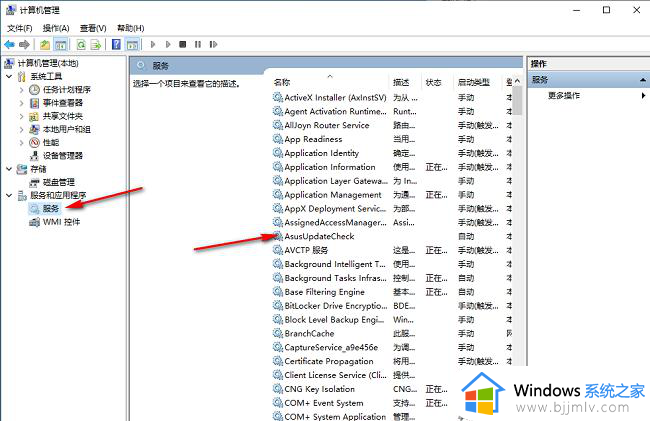Click the services list vertical scrollbar thumb

(x=517, y=101)
